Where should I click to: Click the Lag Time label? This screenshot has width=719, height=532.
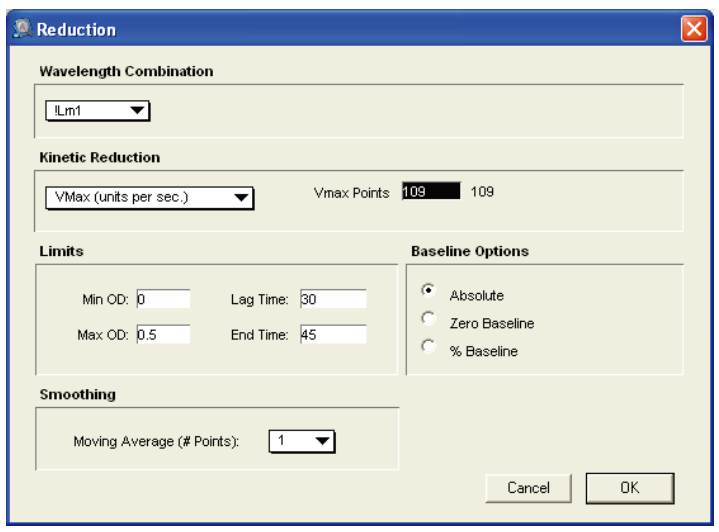click(x=260, y=300)
